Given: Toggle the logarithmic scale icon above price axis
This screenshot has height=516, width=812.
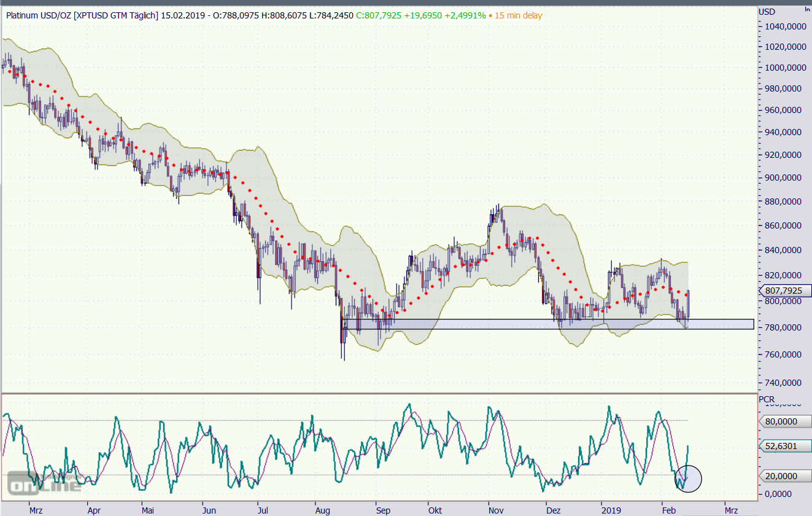Looking at the screenshot, I should [806, 9].
